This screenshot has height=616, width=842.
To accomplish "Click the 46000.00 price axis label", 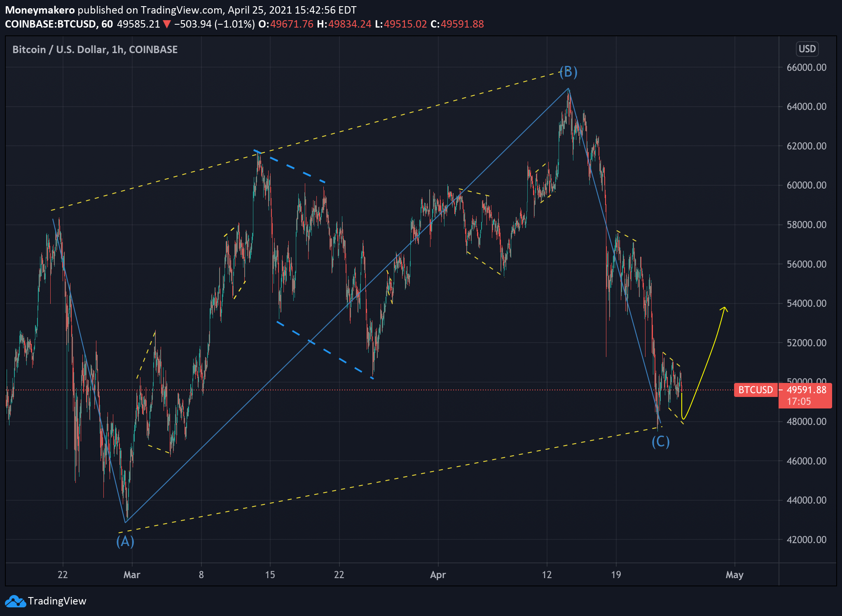I will [806, 461].
